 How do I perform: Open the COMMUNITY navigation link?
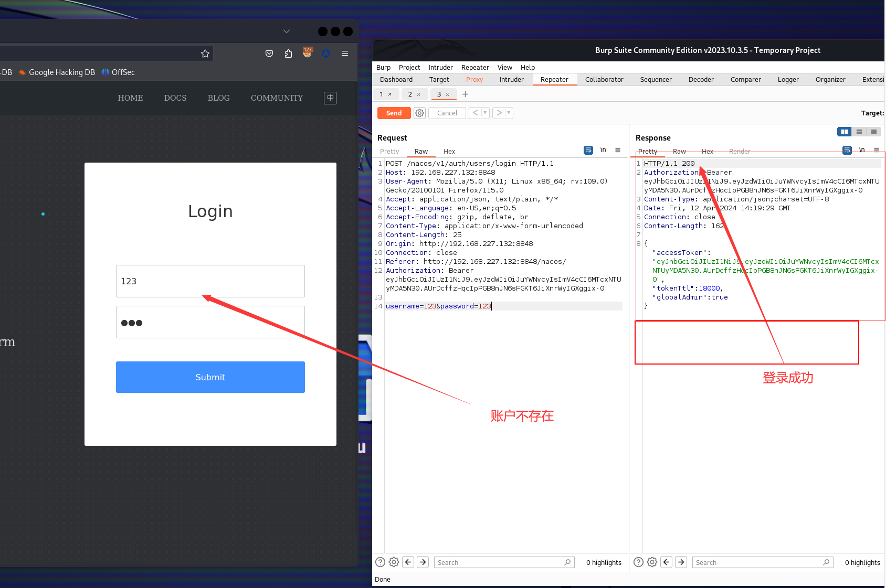[x=277, y=98]
